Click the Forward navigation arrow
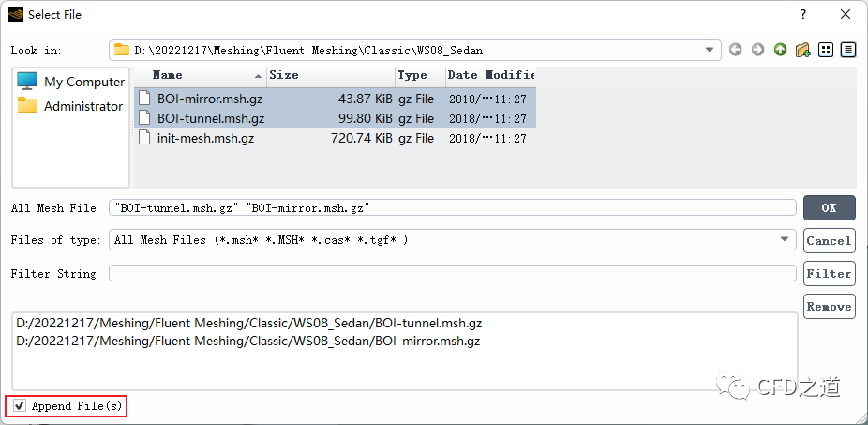 pyautogui.click(x=757, y=50)
